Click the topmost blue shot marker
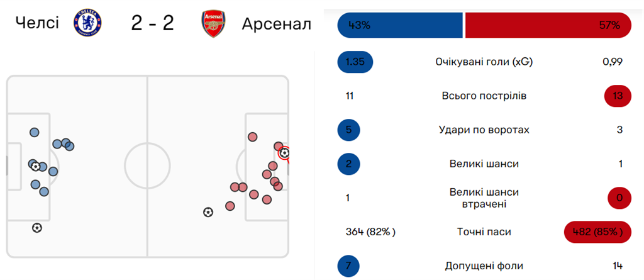The width and height of the screenshot is (644, 280). [35, 132]
